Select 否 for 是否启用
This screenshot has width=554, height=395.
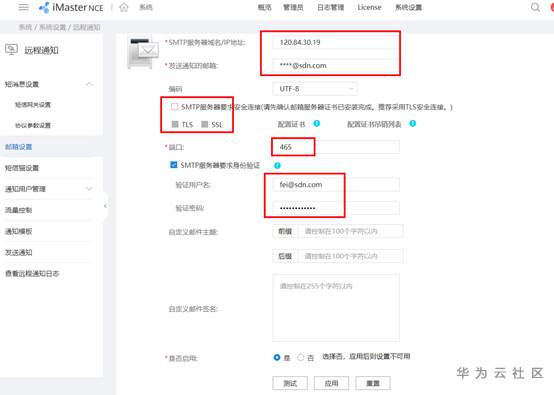[x=300, y=358]
